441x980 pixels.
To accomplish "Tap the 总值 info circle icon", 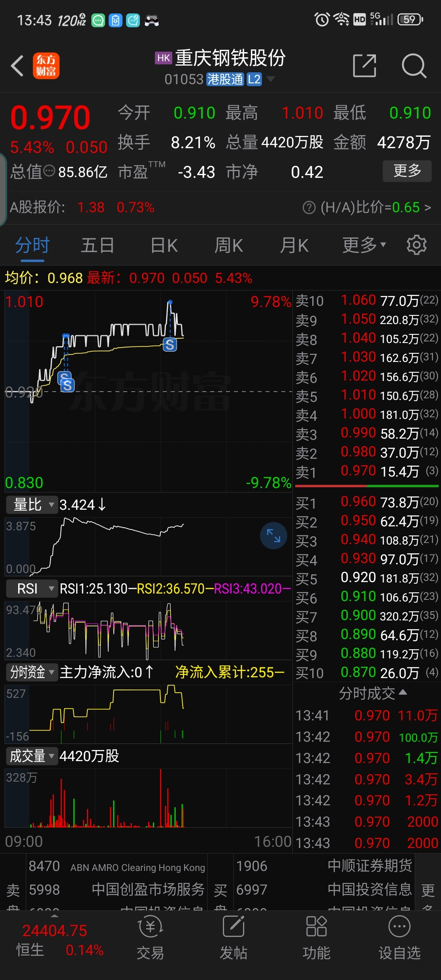I will pyautogui.click(x=49, y=171).
